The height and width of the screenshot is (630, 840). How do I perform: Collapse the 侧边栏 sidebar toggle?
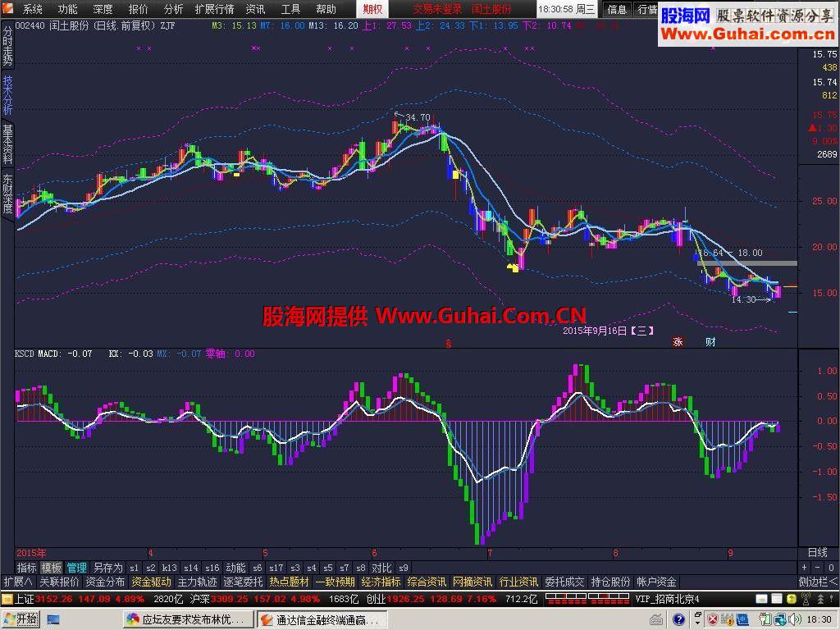point(818,582)
